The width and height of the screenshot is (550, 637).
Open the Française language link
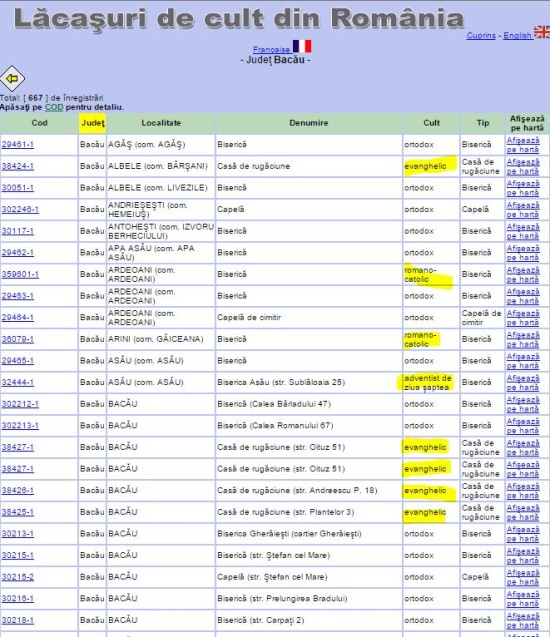(x=271, y=49)
